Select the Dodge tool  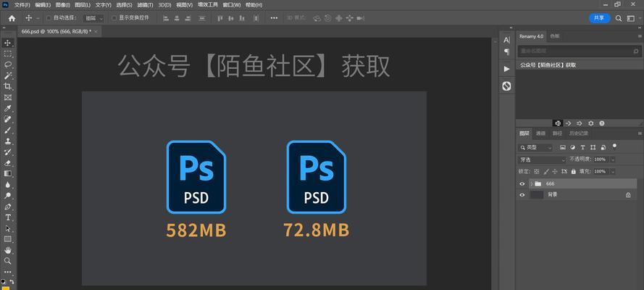point(8,196)
